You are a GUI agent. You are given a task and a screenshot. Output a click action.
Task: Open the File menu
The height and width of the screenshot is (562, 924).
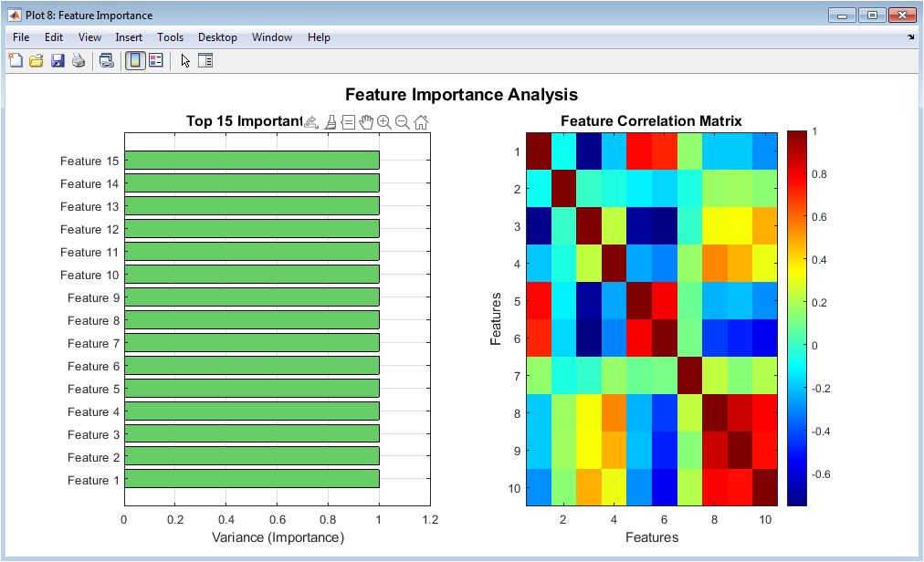tap(21, 37)
